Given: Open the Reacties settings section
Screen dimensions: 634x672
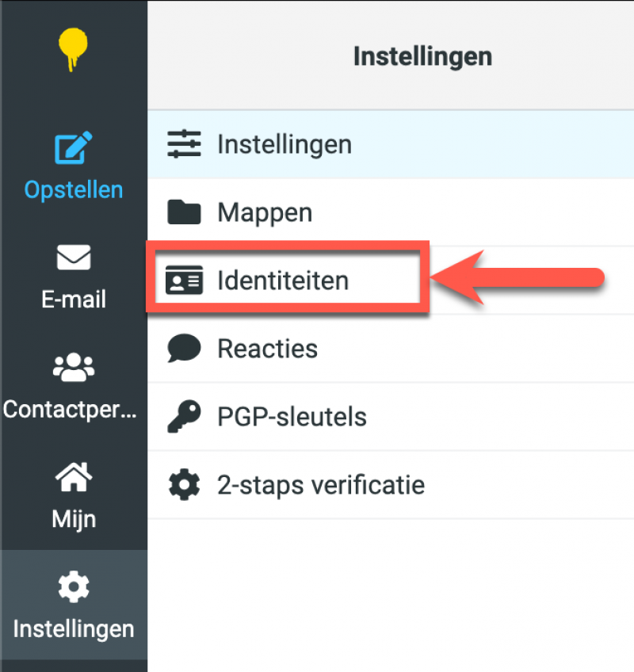Looking at the screenshot, I should coord(267,348).
